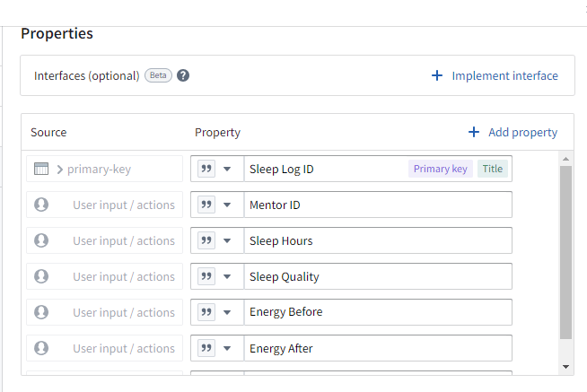The image size is (587, 392).
Task: Click the Beta badge beside Interfaces
Action: (158, 75)
